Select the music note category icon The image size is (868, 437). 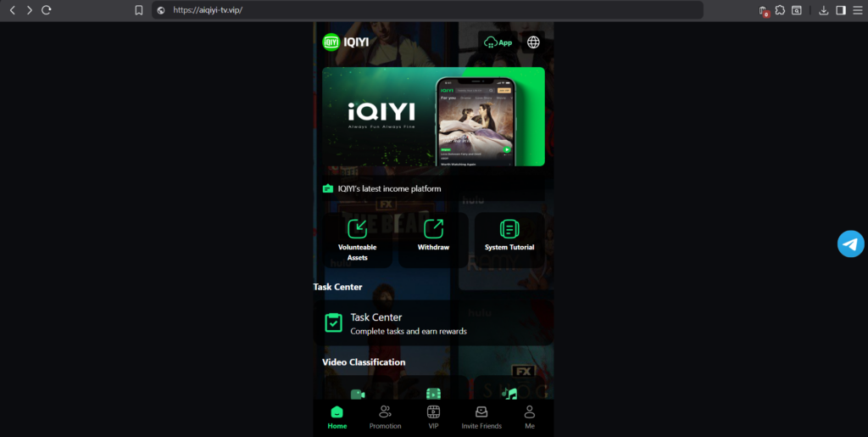509,394
